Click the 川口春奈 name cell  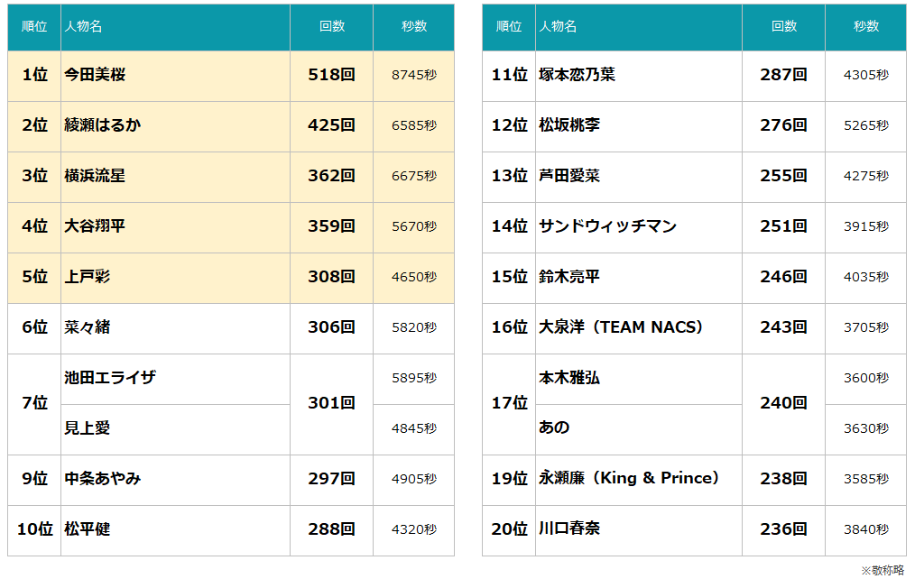(569, 530)
